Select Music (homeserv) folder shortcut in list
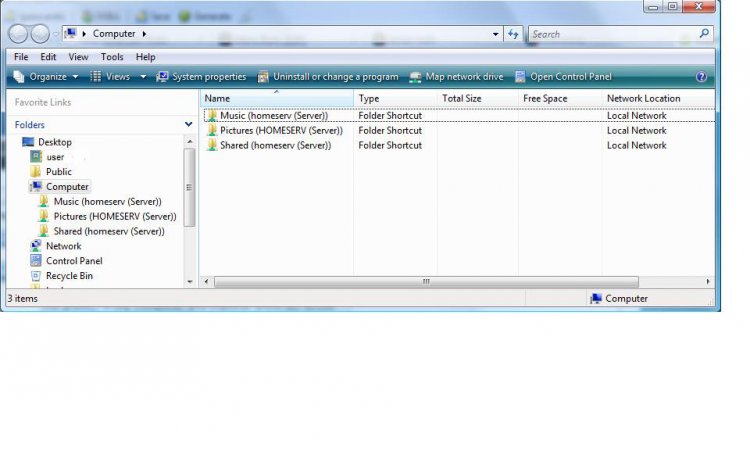Image resolution: width=750 pixels, height=469 pixels. tap(273, 116)
